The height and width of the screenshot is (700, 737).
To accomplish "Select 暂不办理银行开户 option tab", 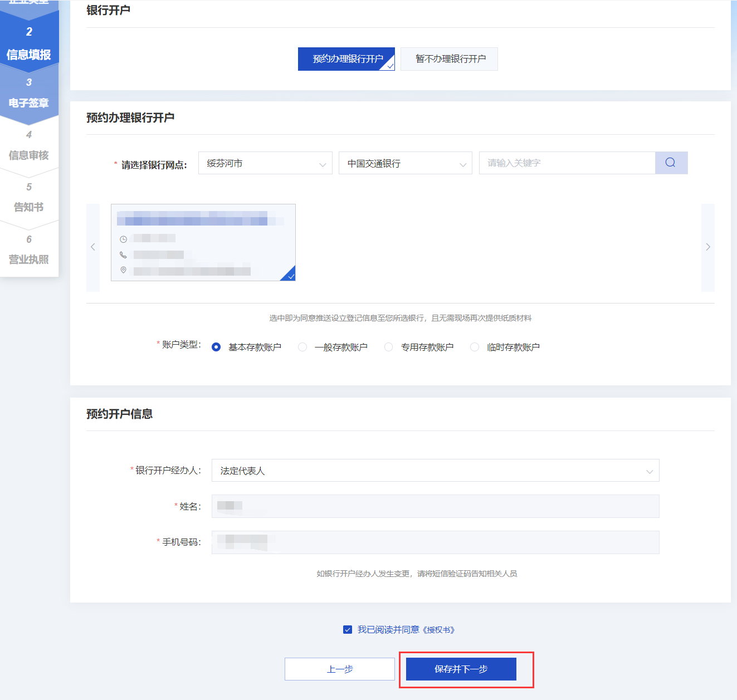I will point(450,59).
